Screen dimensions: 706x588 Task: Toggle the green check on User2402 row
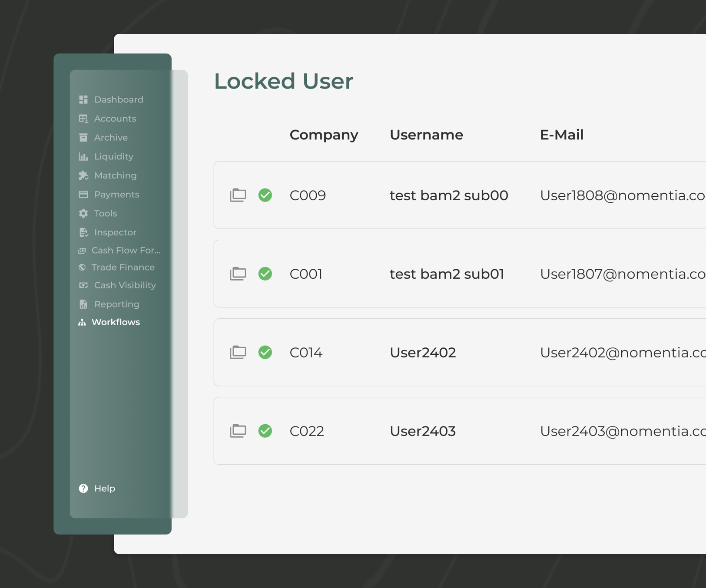click(265, 353)
